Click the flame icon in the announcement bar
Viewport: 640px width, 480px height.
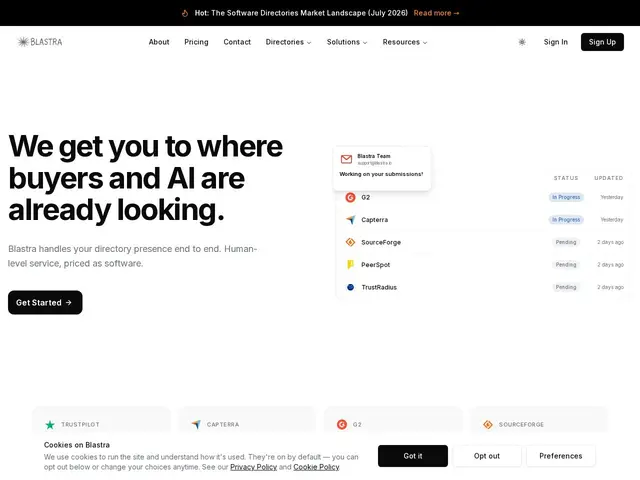[x=185, y=13]
